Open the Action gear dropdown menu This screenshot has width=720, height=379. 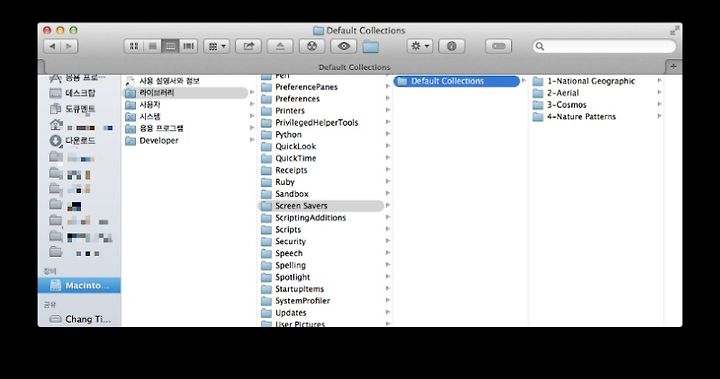[x=420, y=46]
